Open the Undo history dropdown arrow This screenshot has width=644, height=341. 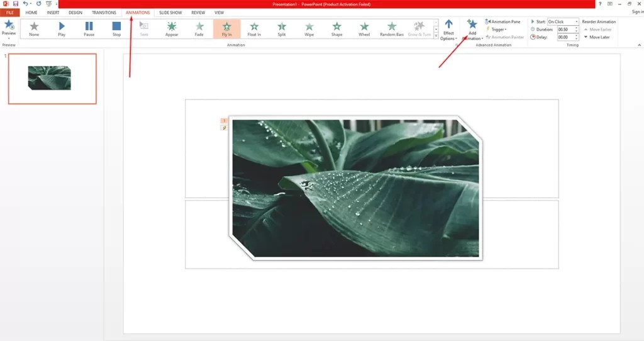point(31,4)
